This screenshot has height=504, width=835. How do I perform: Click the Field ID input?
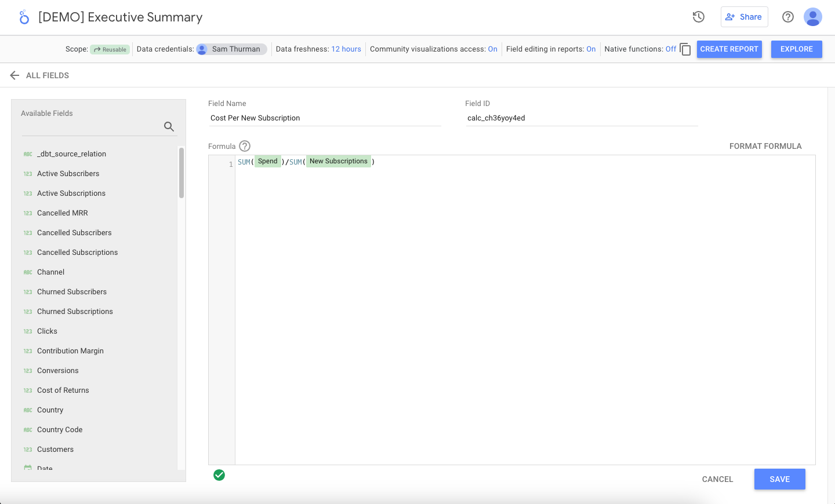[582, 118]
